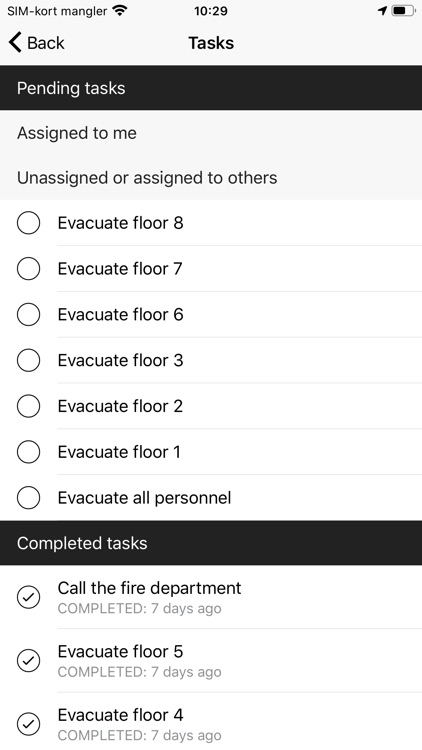Check the circle for Evacuate floor 2
Image resolution: width=422 pixels, height=750 pixels.
28,406
